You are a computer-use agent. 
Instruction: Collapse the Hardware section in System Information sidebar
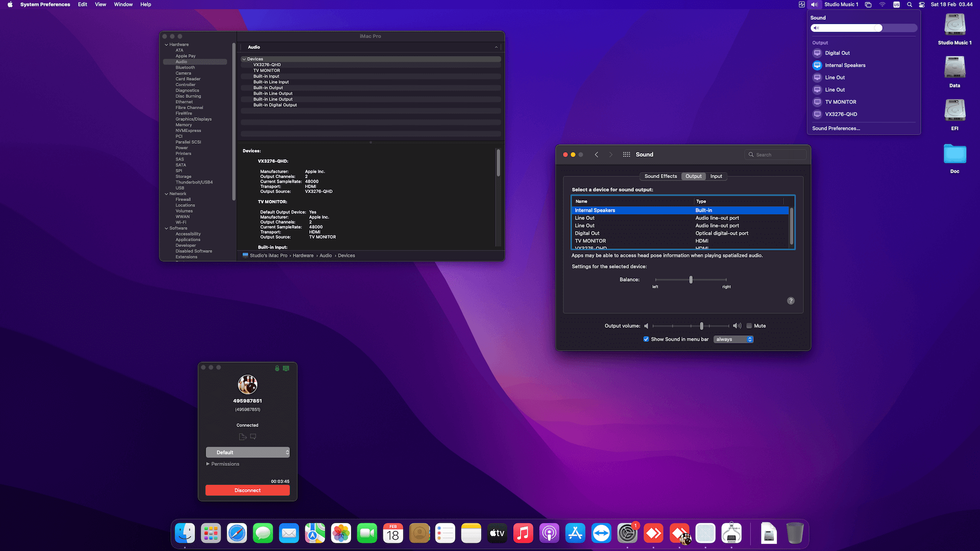click(166, 45)
